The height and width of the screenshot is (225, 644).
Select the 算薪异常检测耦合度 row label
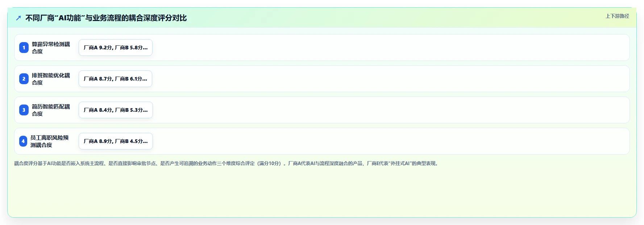click(51, 48)
